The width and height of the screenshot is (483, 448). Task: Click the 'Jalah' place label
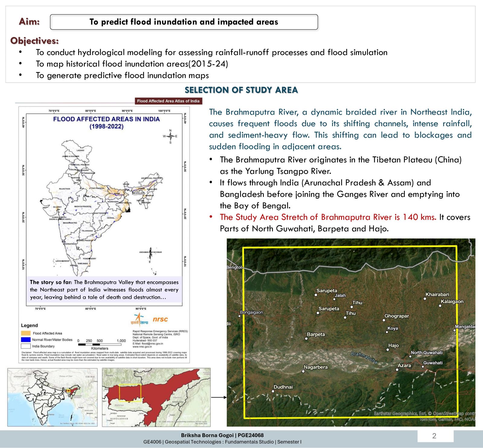pyautogui.click(x=340, y=296)
